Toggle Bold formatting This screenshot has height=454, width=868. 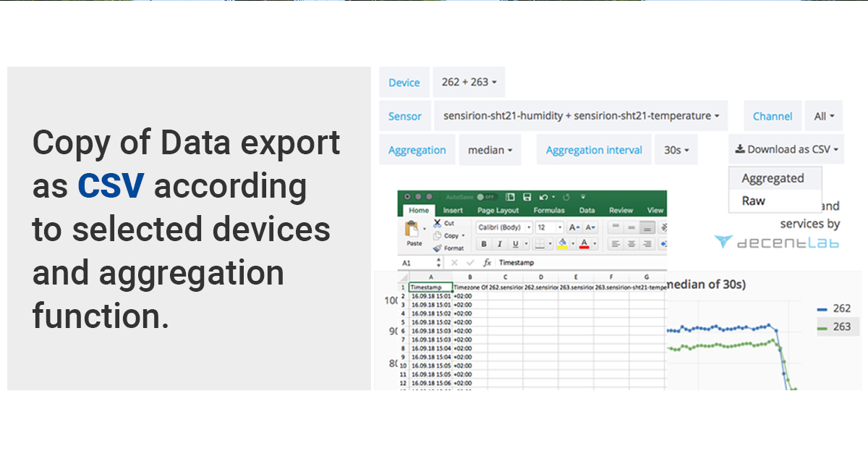[x=484, y=244]
